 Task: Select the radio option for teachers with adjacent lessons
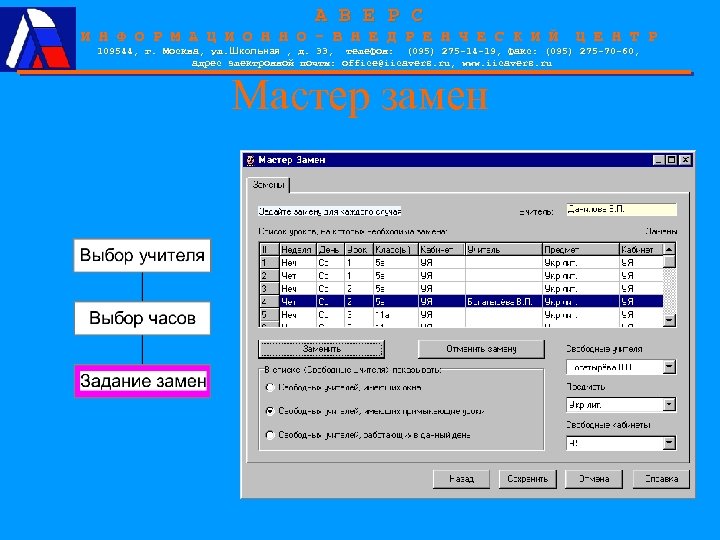click(270, 411)
